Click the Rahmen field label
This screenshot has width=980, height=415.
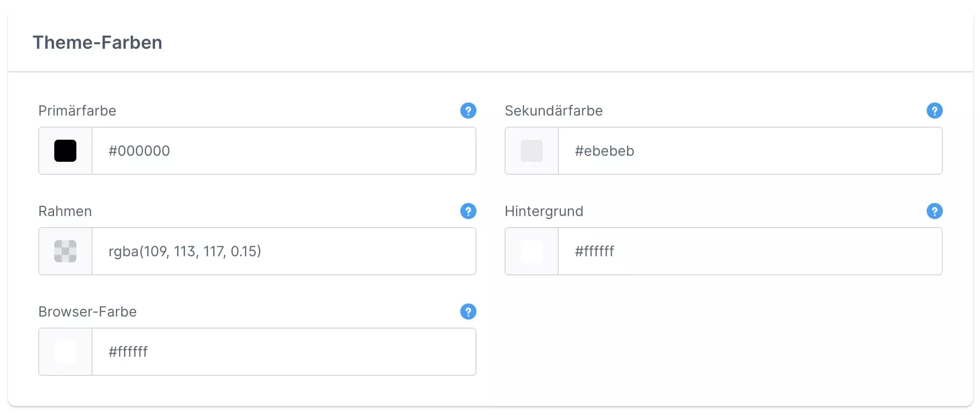pos(65,211)
